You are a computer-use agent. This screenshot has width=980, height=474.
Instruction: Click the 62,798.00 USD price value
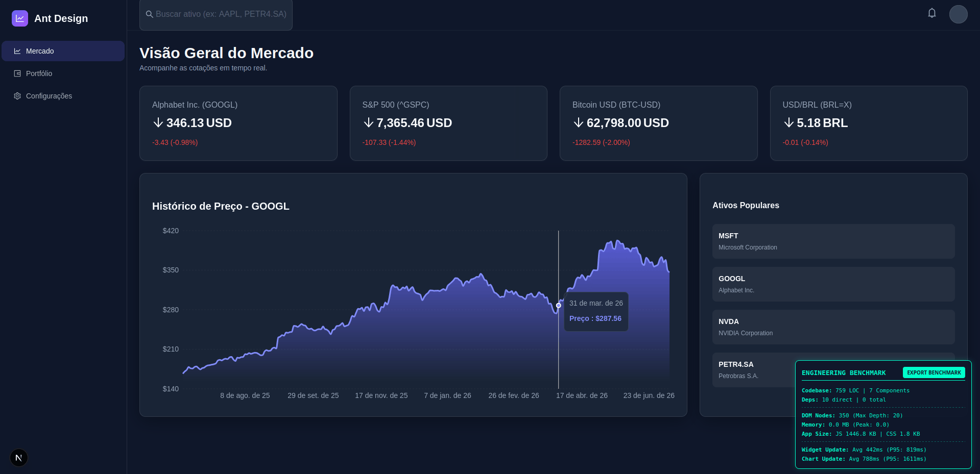pos(628,123)
